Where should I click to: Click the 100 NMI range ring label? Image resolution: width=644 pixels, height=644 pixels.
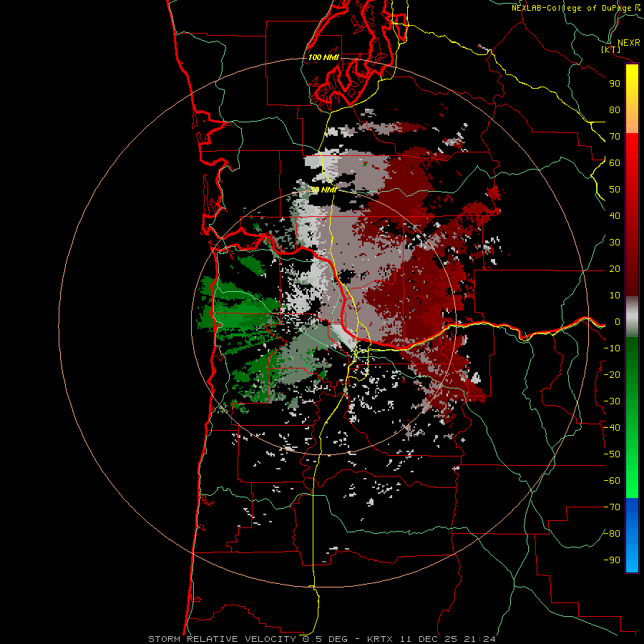(323, 57)
